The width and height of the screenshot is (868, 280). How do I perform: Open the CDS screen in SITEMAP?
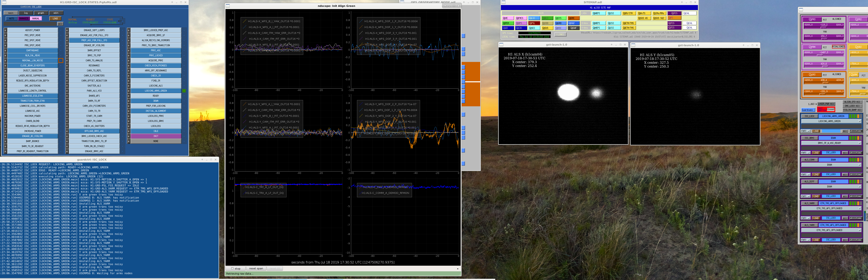[521, 28]
